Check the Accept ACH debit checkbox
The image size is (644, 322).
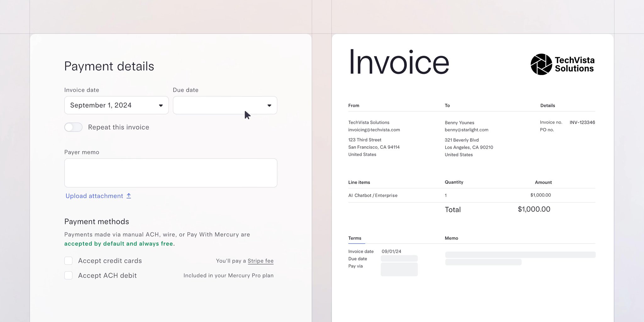tap(68, 275)
